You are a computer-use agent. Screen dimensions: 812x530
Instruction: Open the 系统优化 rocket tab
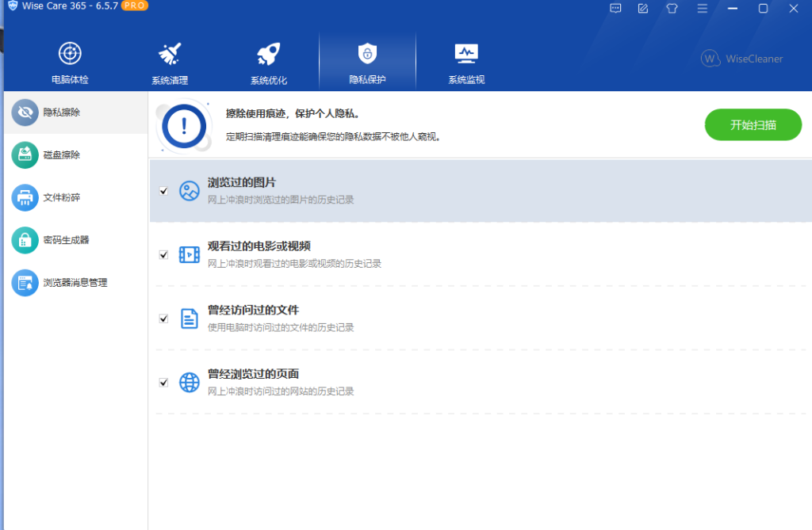pos(268,62)
